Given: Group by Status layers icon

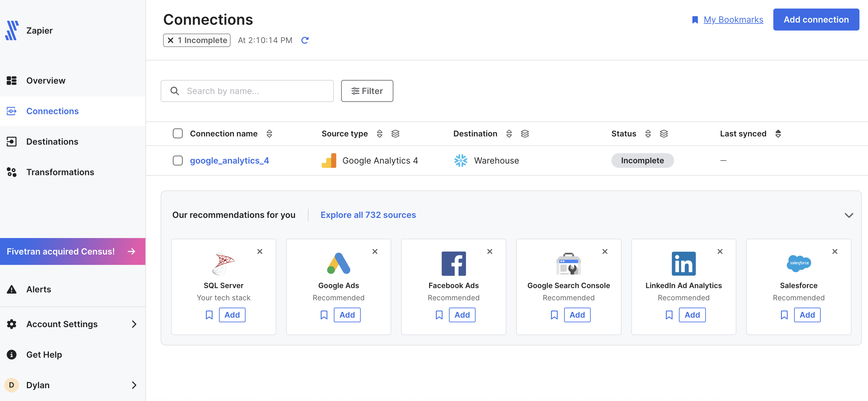Looking at the screenshot, I should click(663, 134).
